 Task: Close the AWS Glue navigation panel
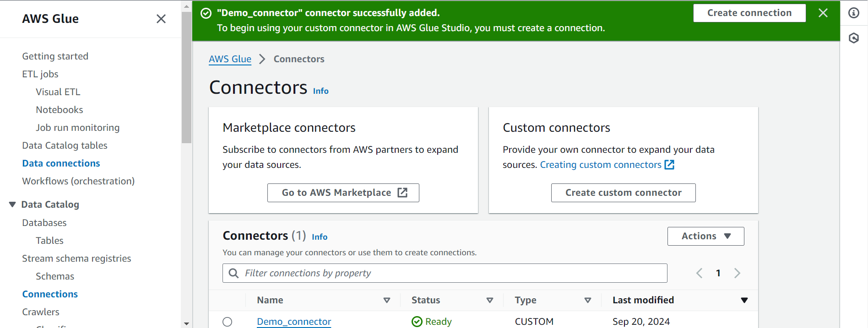(x=161, y=19)
